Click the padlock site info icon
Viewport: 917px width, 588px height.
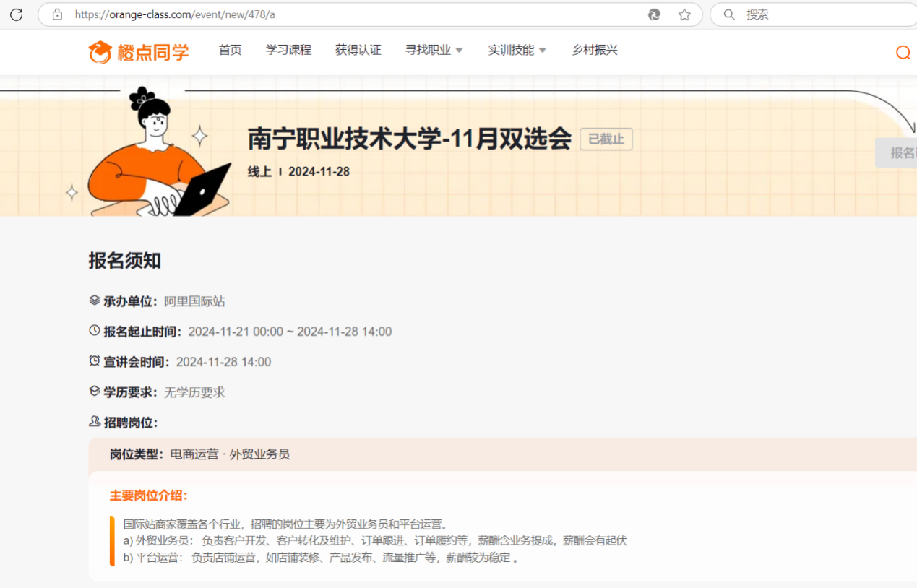coord(57,14)
